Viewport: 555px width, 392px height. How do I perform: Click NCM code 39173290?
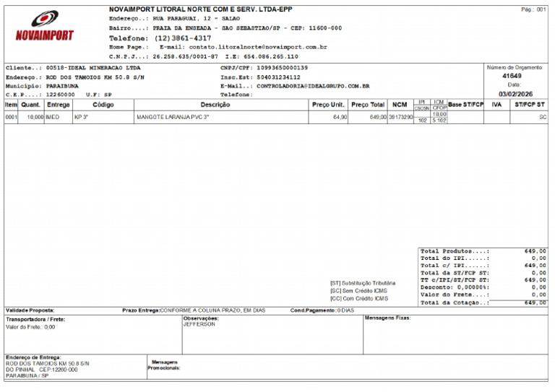(400, 117)
